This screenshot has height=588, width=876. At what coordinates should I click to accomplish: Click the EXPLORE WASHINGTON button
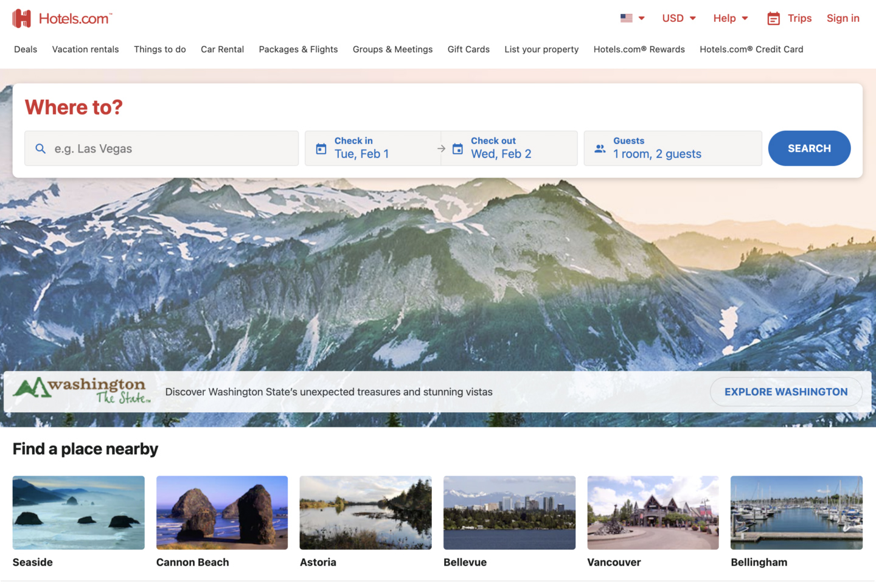point(785,392)
